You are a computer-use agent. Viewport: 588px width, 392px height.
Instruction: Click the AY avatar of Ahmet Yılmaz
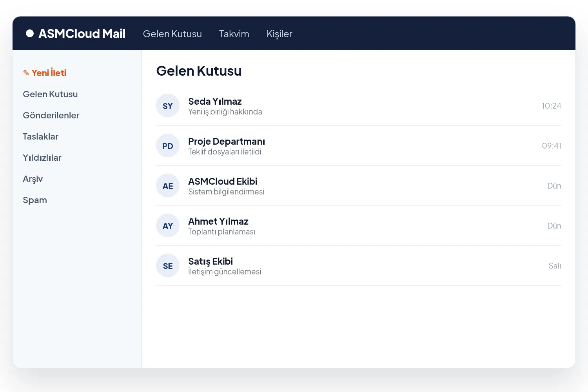tap(168, 226)
